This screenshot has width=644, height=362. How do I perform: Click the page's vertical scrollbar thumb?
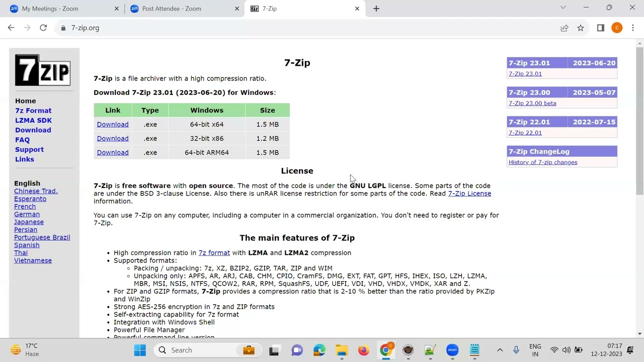[x=639, y=121]
